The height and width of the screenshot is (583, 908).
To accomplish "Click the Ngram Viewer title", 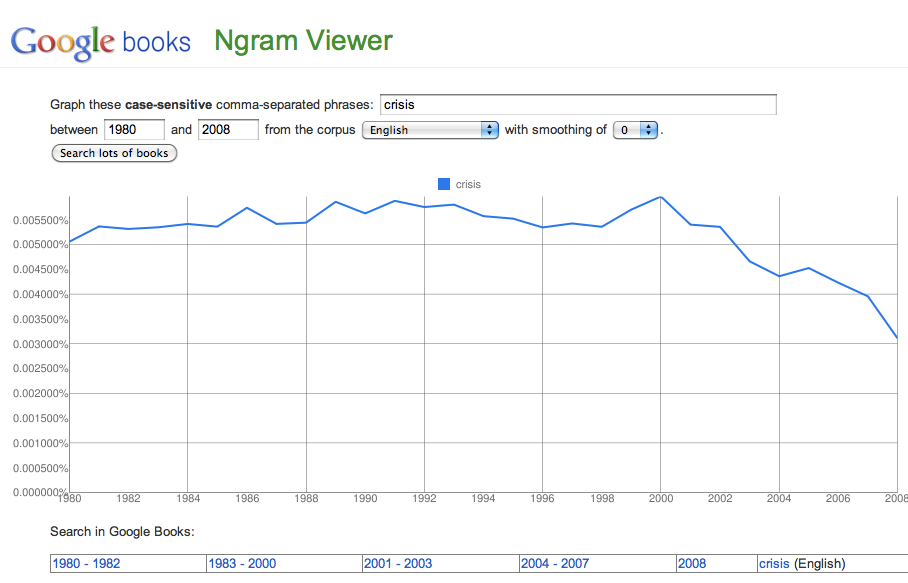I will (x=303, y=41).
